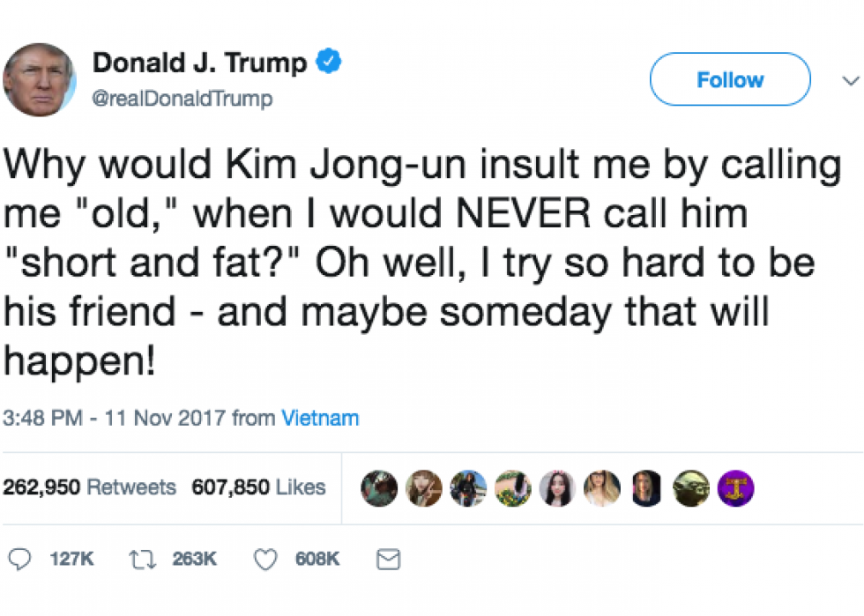This screenshot has width=864, height=616.
Task: Click the 127K reply count
Action: 71,560
